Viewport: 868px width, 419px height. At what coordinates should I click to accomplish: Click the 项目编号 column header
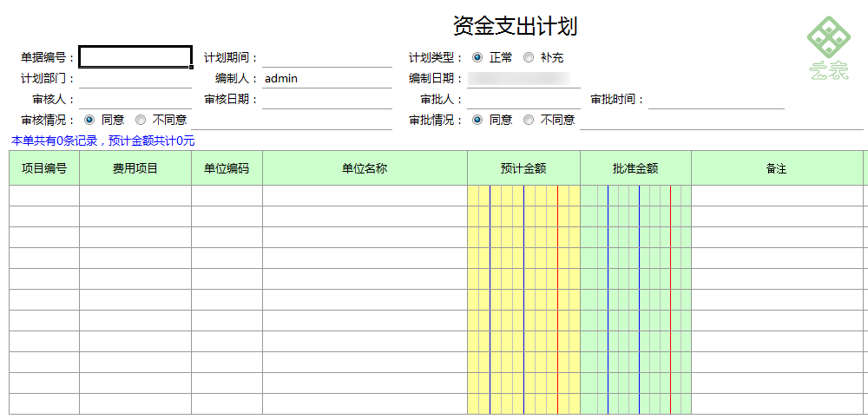click(44, 168)
